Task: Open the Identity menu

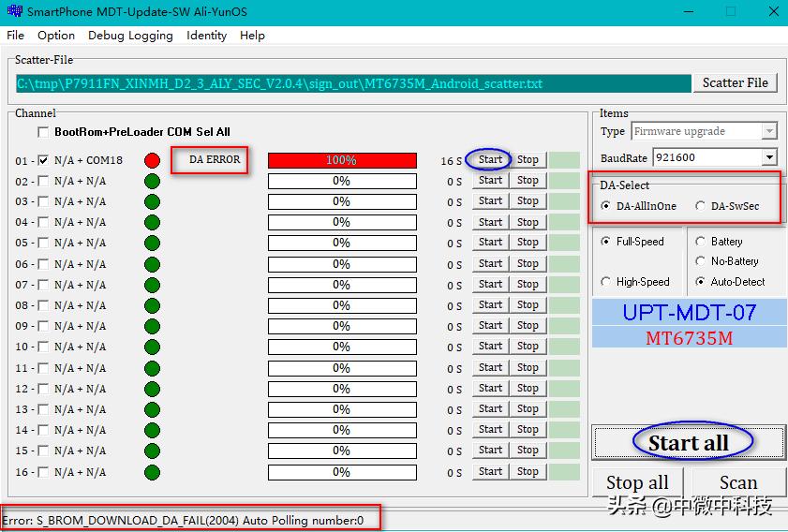Action: point(206,36)
